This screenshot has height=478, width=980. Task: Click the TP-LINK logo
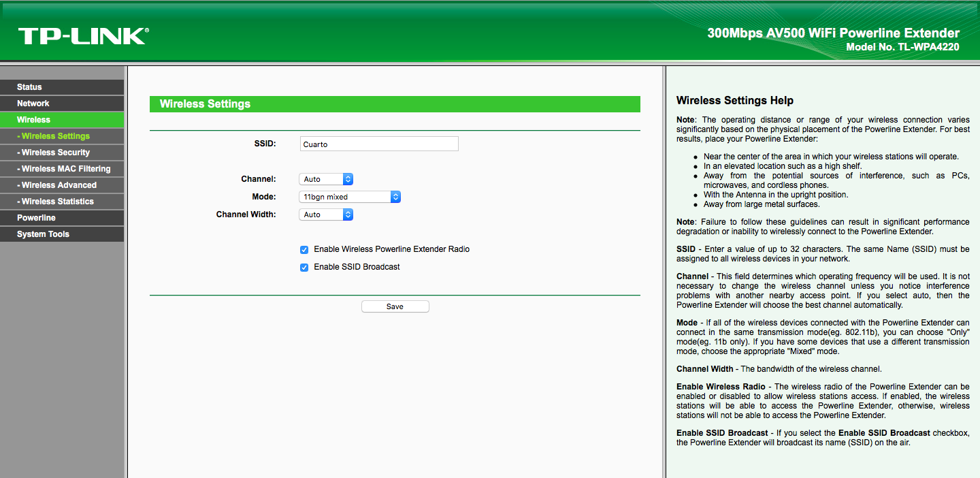[x=84, y=36]
